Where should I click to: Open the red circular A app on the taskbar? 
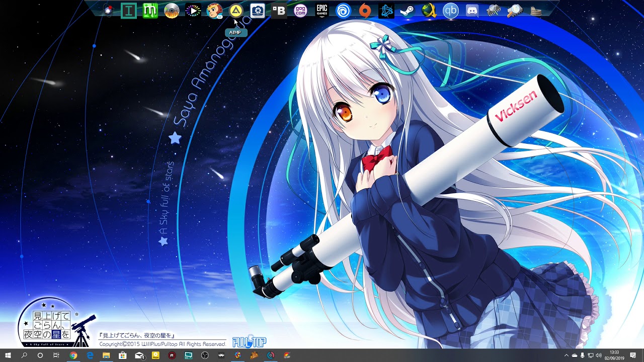point(172,355)
